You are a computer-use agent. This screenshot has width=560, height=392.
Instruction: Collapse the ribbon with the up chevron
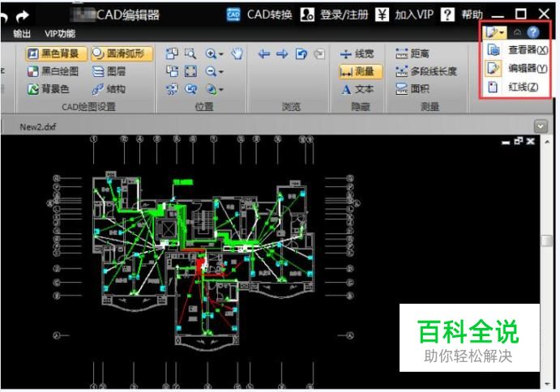[517, 32]
